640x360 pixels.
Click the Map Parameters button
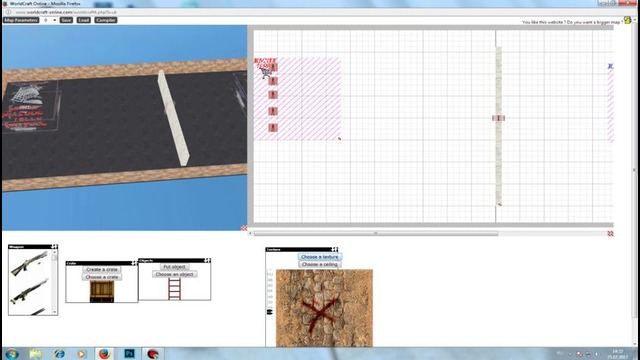point(21,20)
